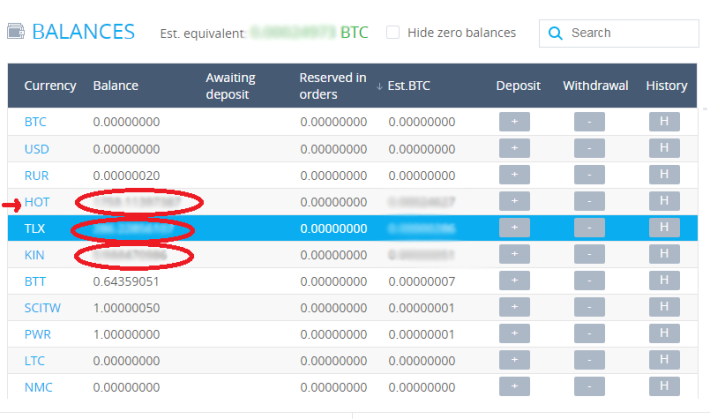Open deposit for PWR row
710x419 pixels.
(514, 334)
